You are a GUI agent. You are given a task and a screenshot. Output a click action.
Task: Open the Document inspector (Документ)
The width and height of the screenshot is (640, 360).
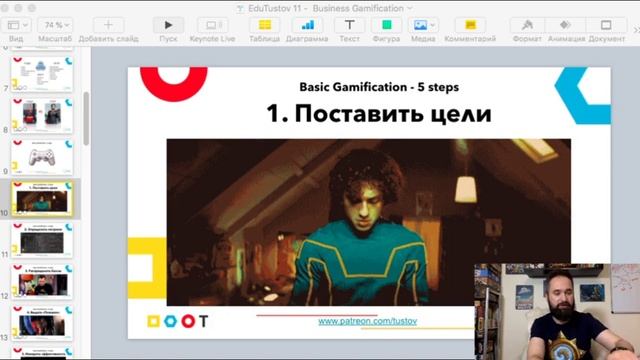tap(606, 25)
